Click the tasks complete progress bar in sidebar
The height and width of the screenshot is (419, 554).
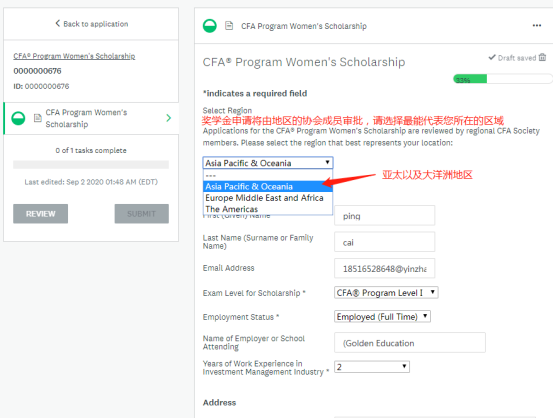91,165
